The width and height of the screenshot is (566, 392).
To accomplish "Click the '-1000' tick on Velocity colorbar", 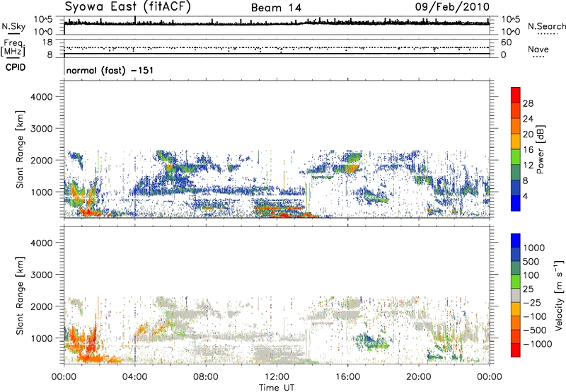I will click(x=537, y=344).
